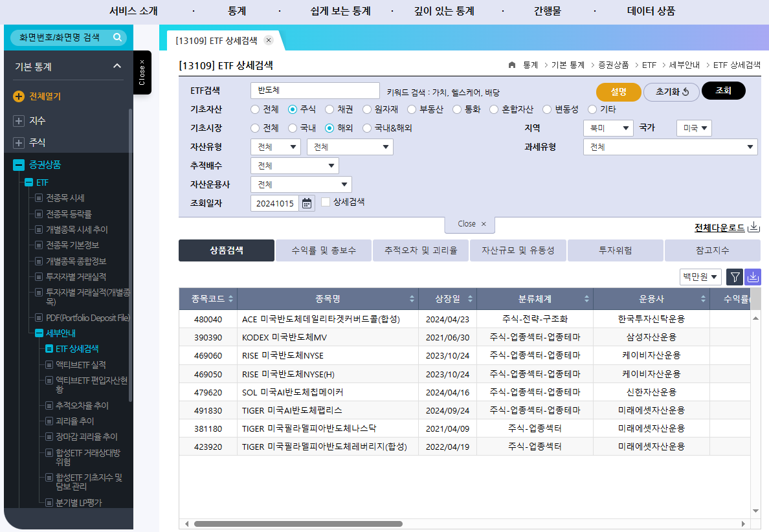Open the second wider 자산유형 dropdown
This screenshot has height=532, width=769.
(x=350, y=147)
